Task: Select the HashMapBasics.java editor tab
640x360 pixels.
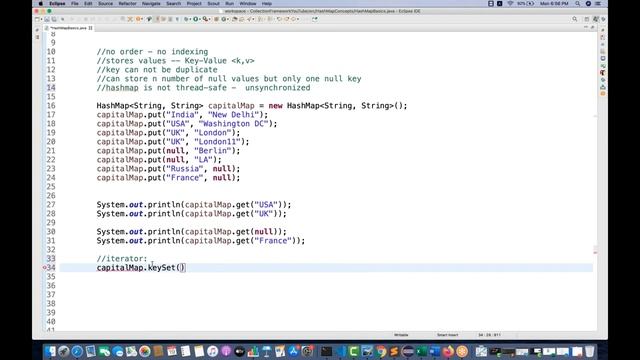Action: 68,28
